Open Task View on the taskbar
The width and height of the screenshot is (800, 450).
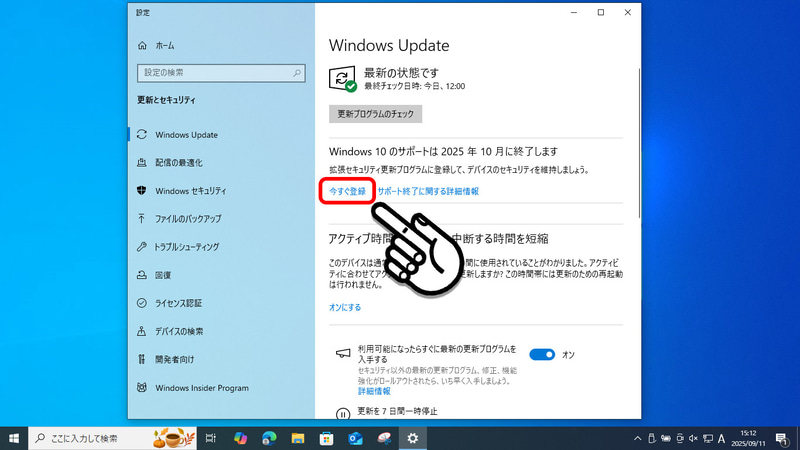click(x=211, y=438)
